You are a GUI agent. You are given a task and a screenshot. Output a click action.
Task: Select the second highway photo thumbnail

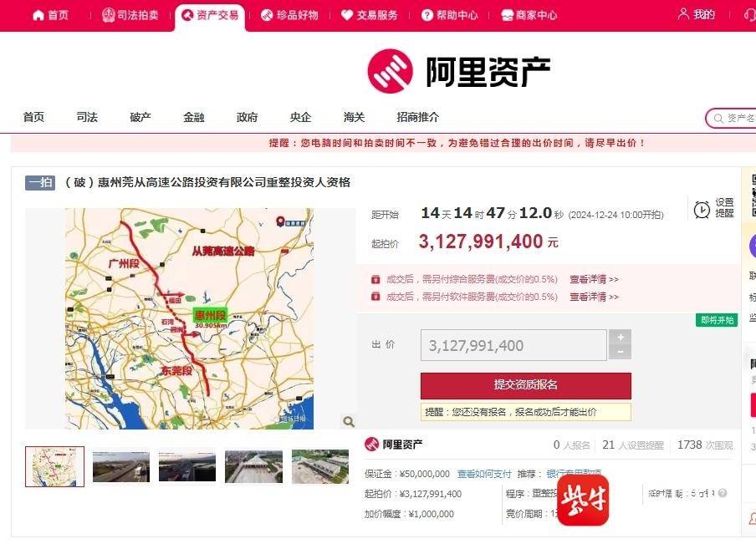click(x=121, y=467)
